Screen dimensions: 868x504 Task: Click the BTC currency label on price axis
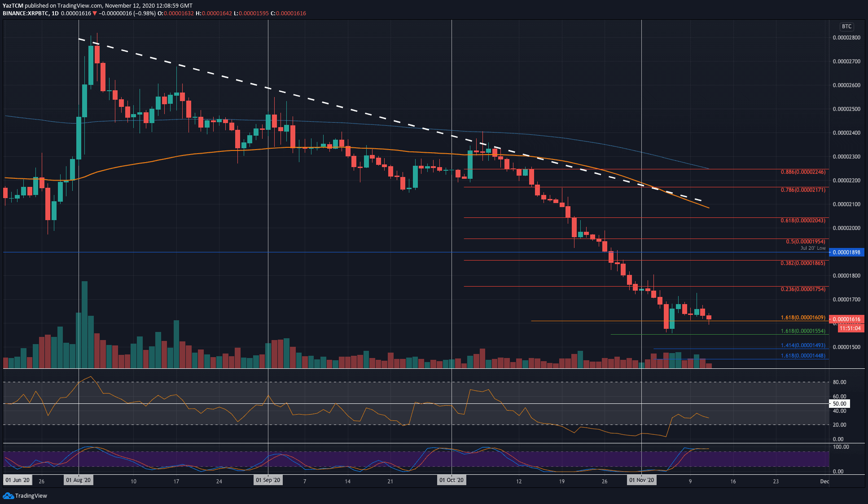846,27
